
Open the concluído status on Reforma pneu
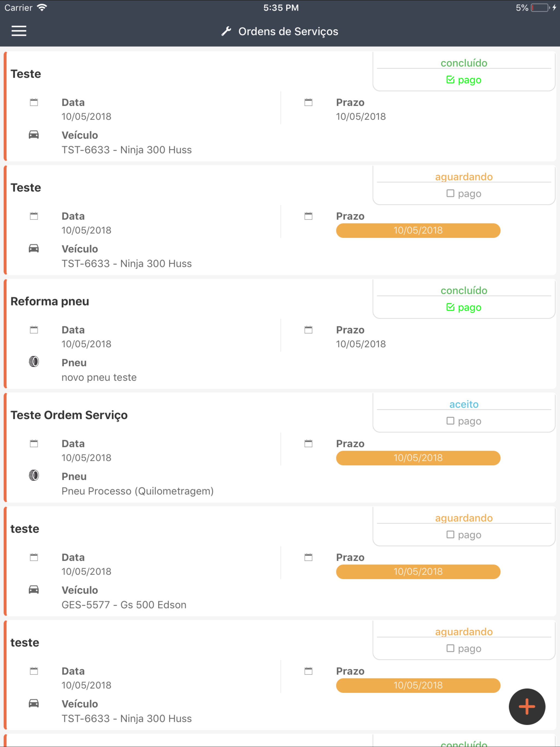(x=464, y=290)
